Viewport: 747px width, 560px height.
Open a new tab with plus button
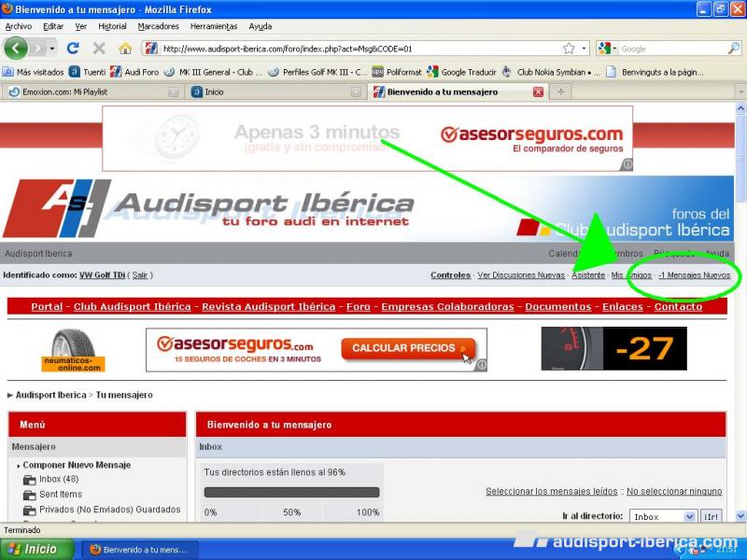point(561,91)
